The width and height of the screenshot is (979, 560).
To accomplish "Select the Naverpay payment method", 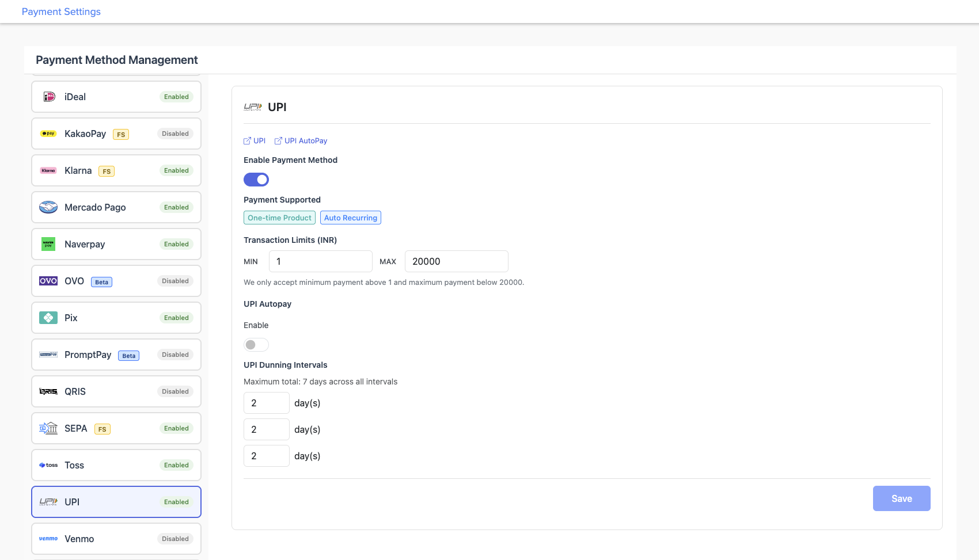I will click(x=116, y=244).
